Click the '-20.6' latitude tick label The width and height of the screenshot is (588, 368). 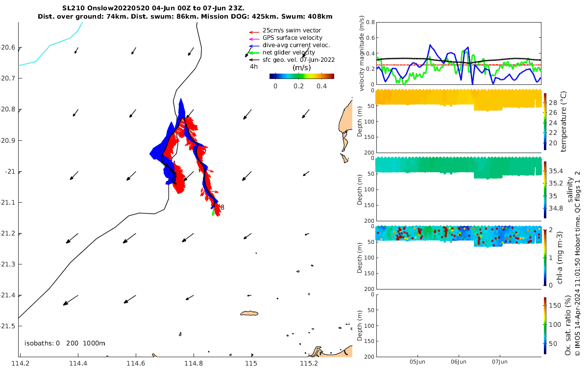point(8,48)
